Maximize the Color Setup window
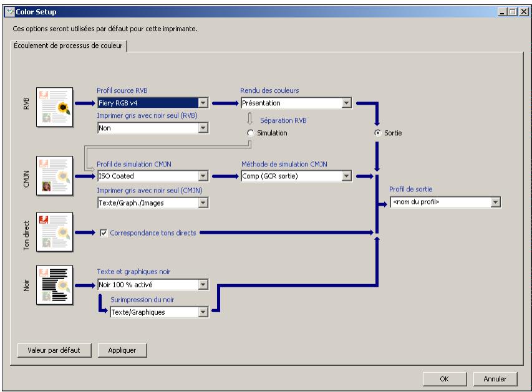Image resolution: width=532 pixels, height=392 pixels. click(x=513, y=12)
